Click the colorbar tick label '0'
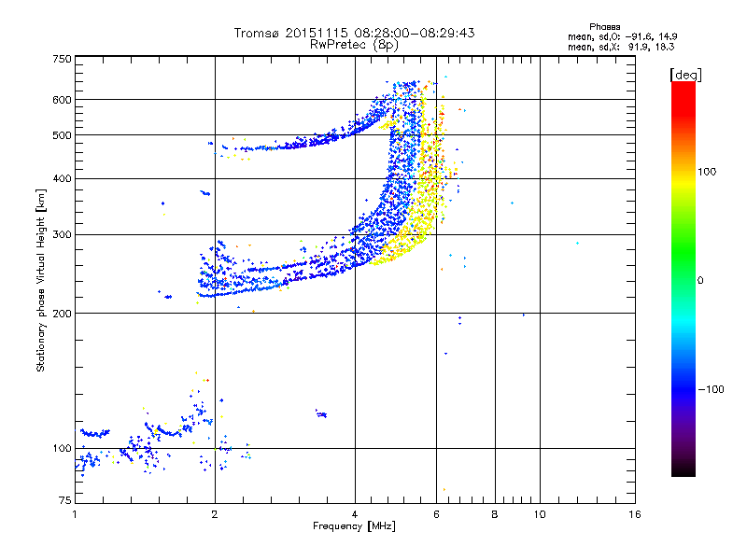 (x=700, y=280)
